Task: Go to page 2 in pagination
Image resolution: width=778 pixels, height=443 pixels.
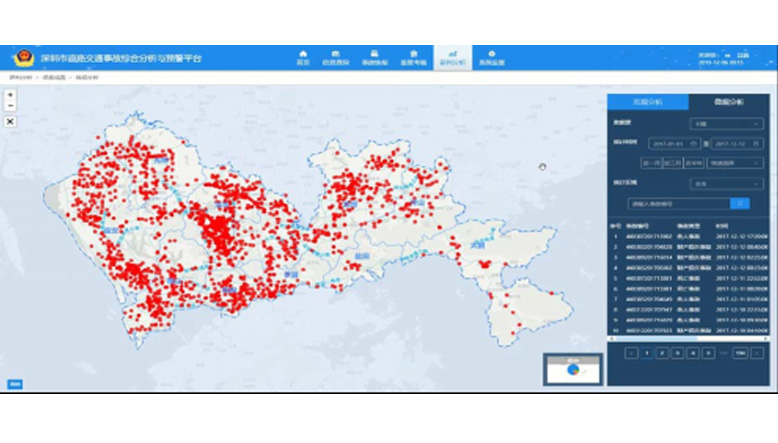Action: point(662,353)
